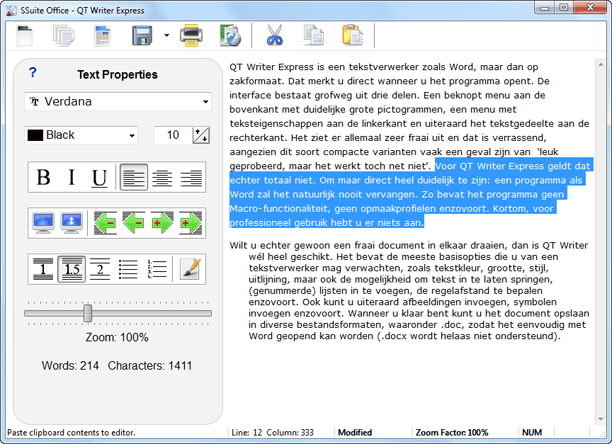
Task: Paste clipboard contents into editor
Action: point(352,36)
